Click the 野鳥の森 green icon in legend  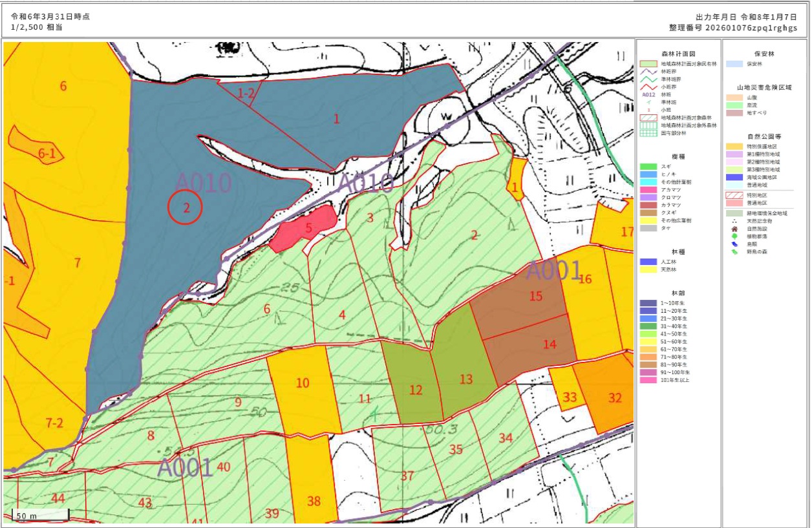[734, 252]
